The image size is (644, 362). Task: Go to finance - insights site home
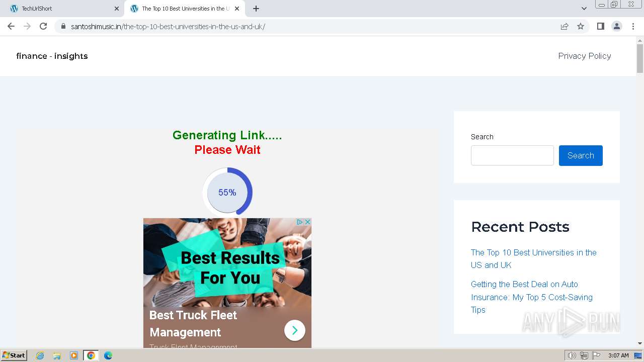[52, 56]
